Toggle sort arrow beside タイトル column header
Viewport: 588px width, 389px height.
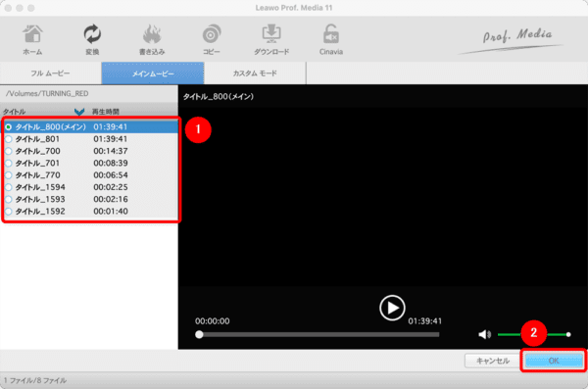click(x=79, y=112)
